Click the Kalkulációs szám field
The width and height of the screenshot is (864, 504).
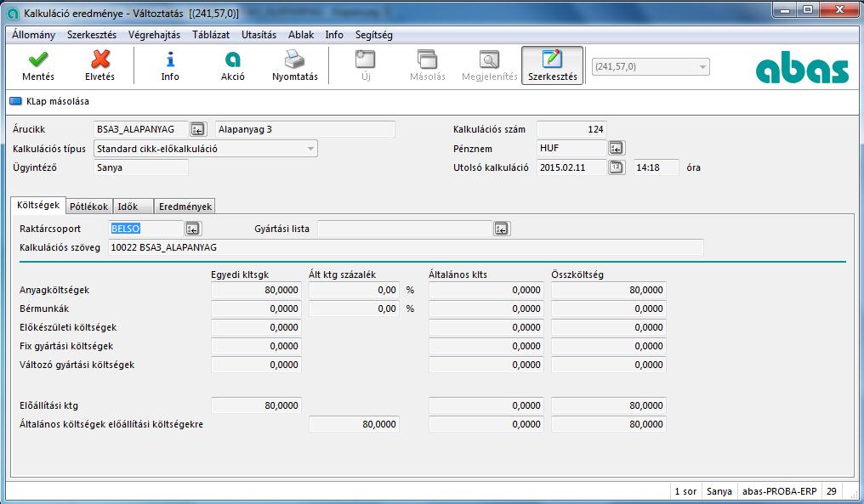571,129
